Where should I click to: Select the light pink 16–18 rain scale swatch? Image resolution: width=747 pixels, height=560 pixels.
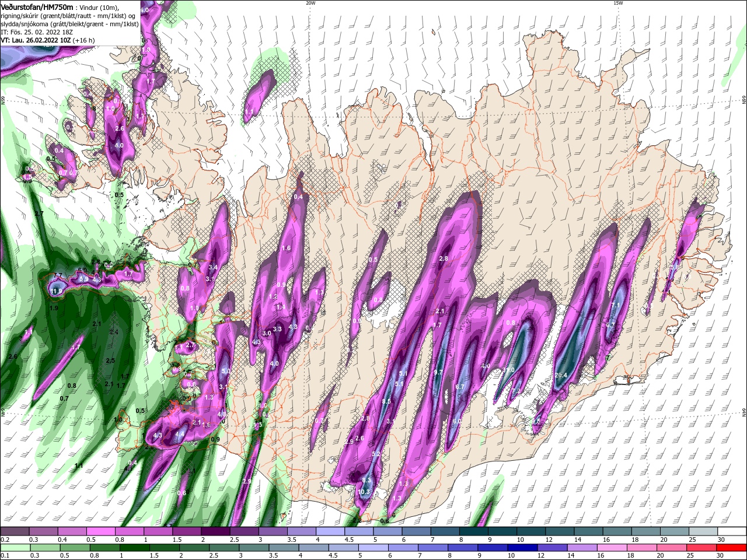tap(613, 548)
